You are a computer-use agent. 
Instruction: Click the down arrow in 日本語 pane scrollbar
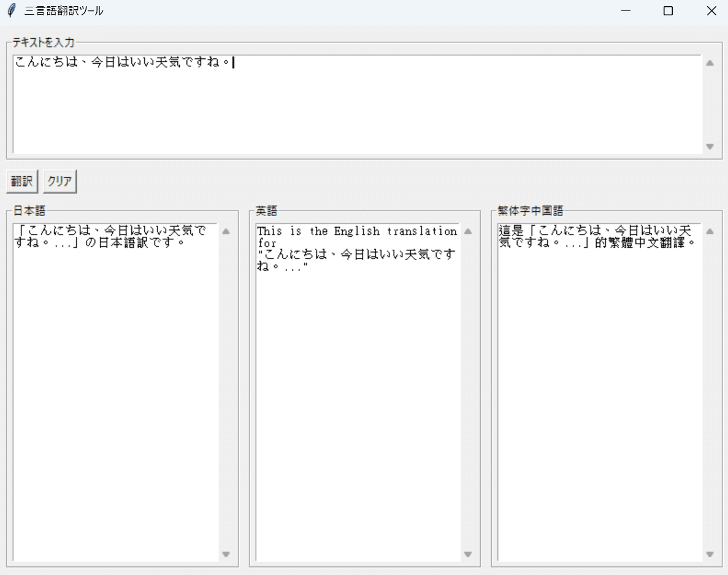(226, 554)
